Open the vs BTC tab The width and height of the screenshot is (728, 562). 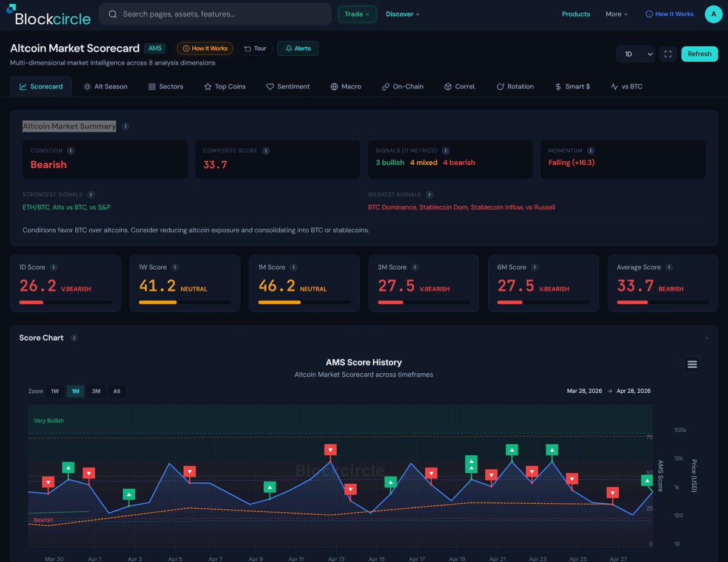[626, 87]
